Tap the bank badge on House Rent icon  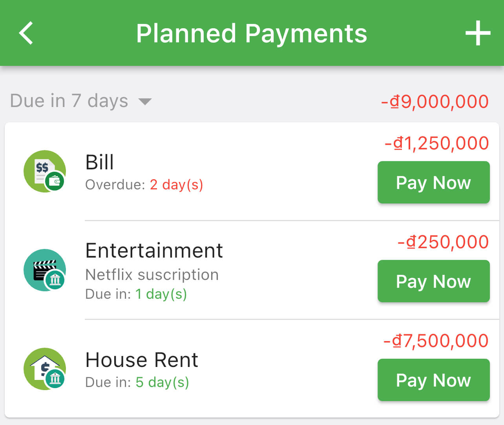pyautogui.click(x=55, y=379)
